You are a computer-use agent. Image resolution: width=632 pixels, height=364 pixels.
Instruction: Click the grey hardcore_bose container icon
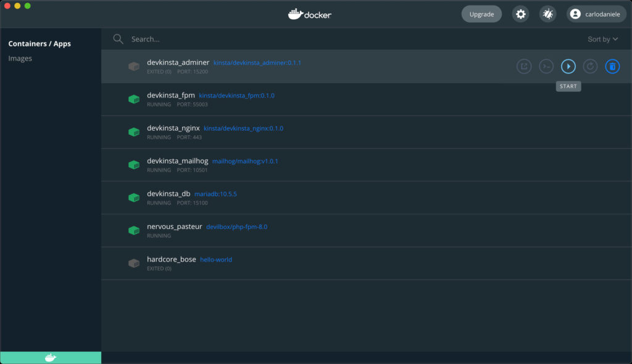click(x=134, y=263)
